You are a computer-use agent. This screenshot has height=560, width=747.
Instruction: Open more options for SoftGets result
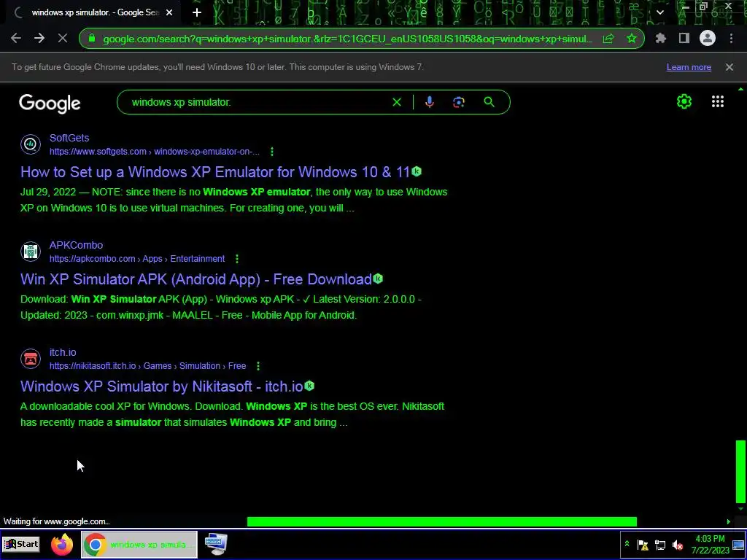(x=272, y=152)
